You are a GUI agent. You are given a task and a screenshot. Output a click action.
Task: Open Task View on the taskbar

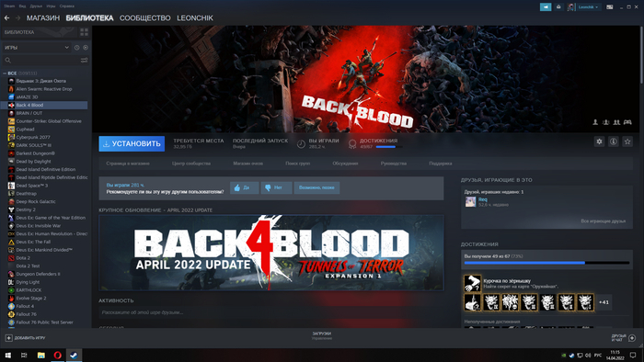pos(24,355)
